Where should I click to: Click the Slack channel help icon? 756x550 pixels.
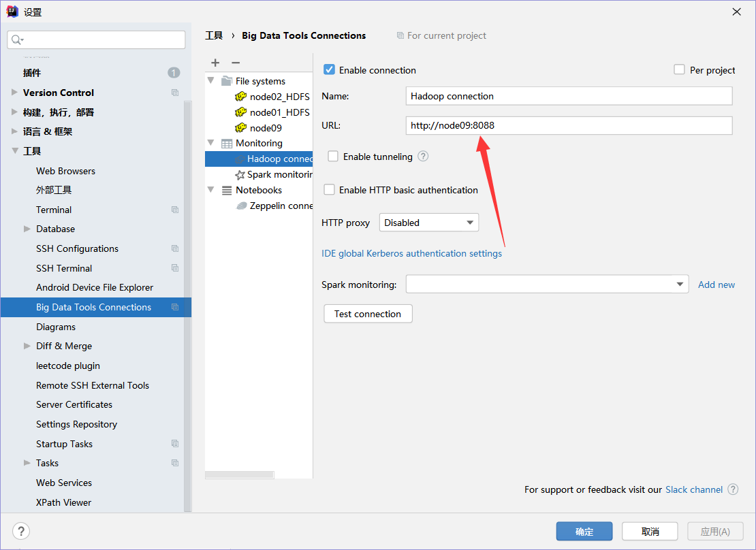coord(733,489)
